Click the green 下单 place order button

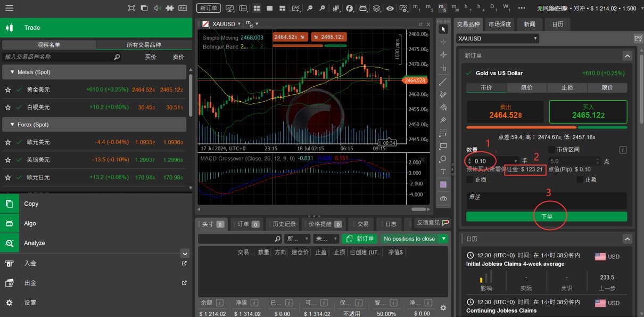click(547, 217)
